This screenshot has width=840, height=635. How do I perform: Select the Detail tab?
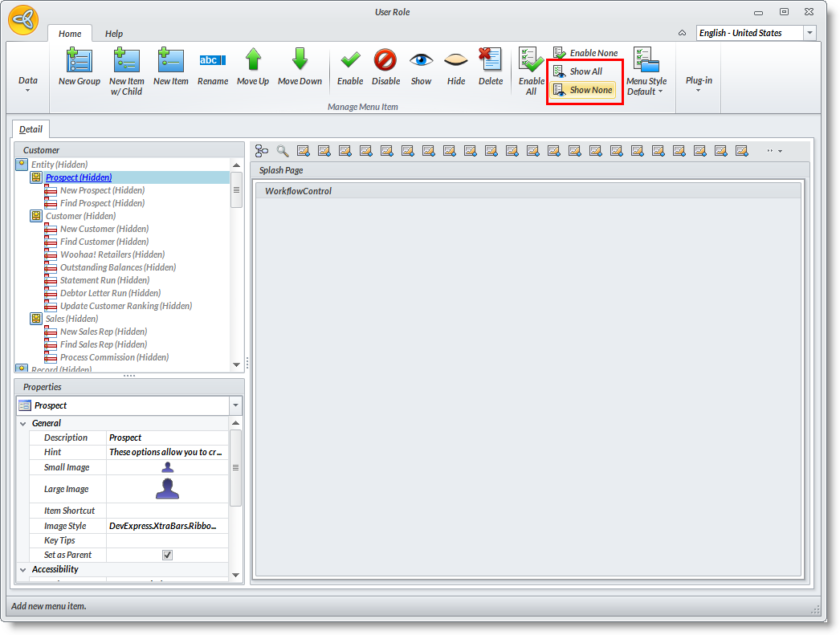(31, 129)
